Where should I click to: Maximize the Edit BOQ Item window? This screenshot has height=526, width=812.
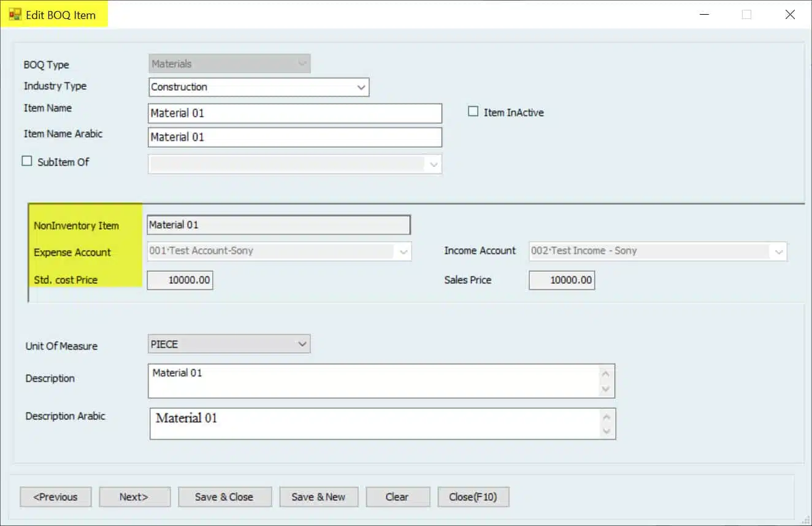coord(746,15)
